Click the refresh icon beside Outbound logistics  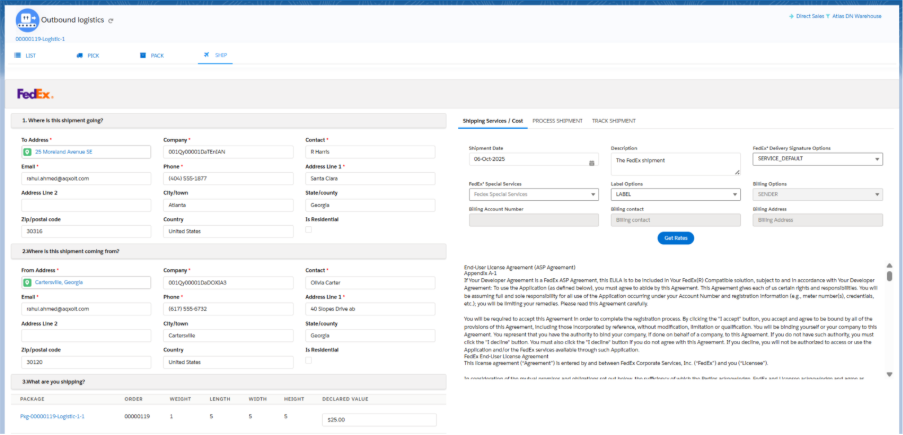(x=111, y=20)
